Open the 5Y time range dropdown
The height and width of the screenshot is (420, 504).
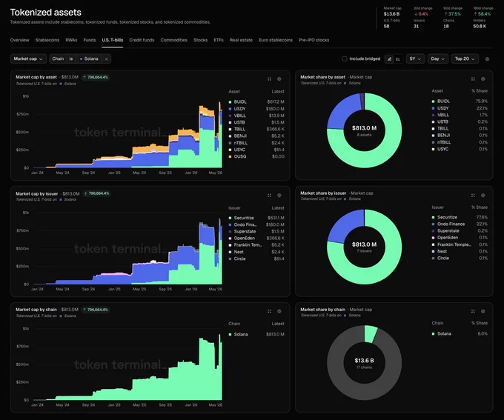(x=415, y=59)
